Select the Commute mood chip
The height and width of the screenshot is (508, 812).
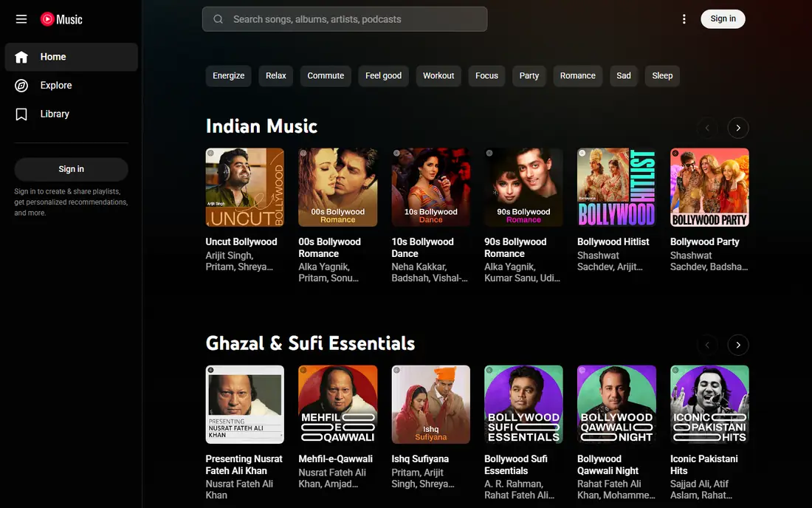pyautogui.click(x=326, y=75)
